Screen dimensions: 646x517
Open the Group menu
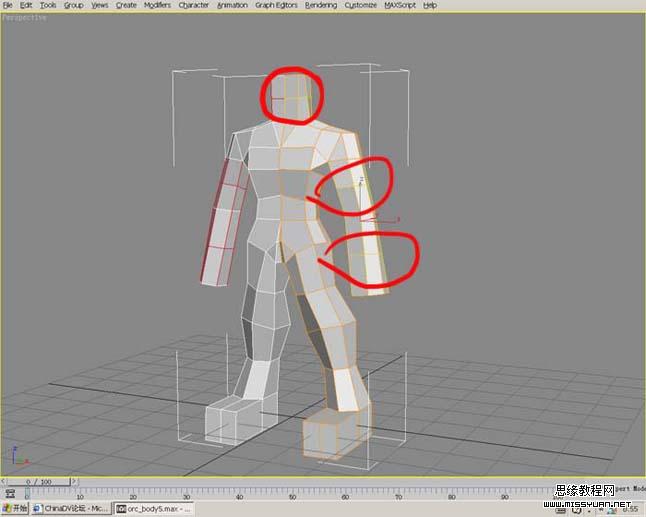click(x=74, y=5)
